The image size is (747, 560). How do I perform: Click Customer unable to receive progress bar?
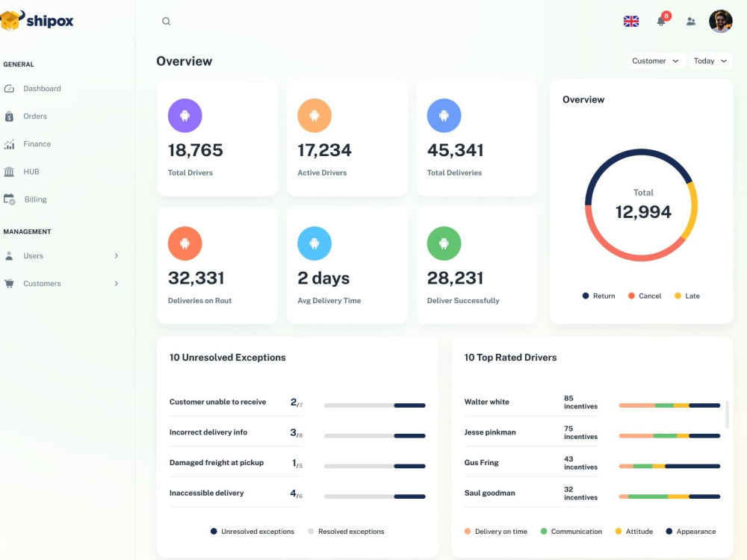(x=374, y=405)
